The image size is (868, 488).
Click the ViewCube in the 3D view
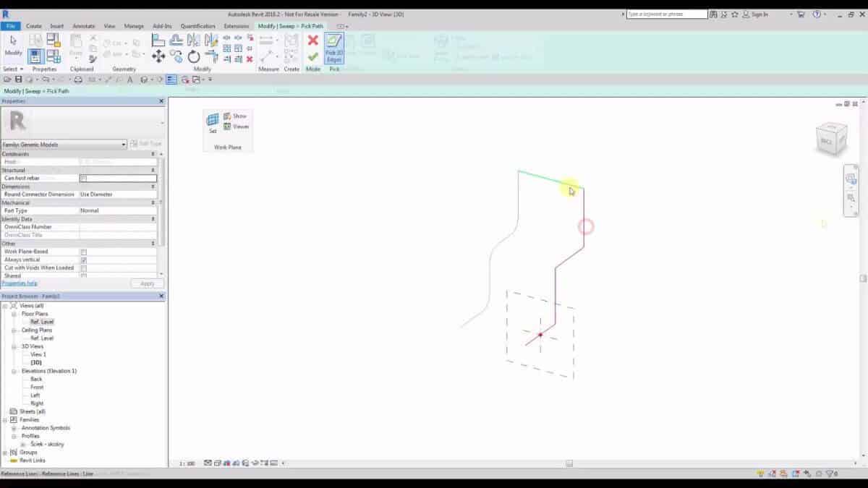coord(830,140)
